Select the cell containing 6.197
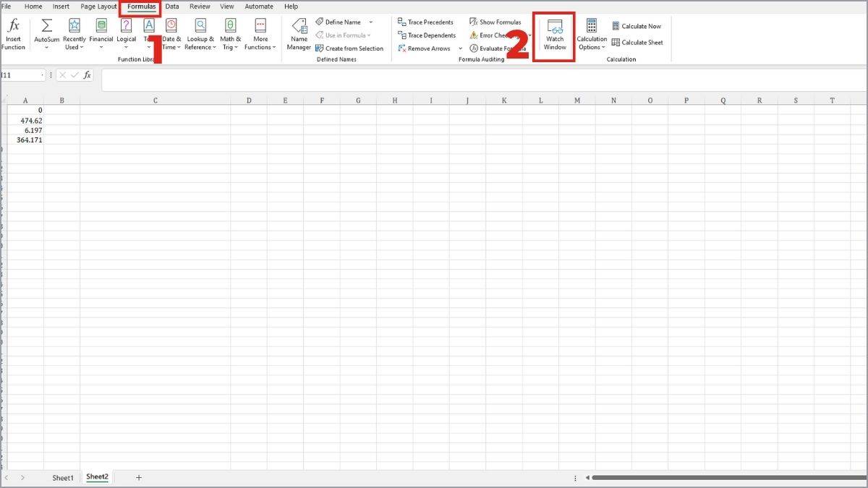Image resolution: width=868 pixels, height=488 pixels. tap(25, 130)
